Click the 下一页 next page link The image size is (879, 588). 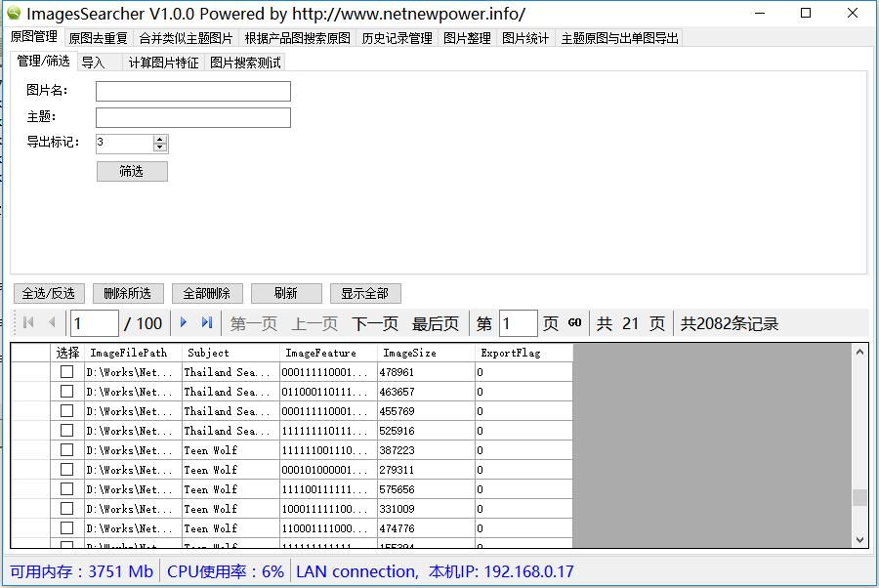pyautogui.click(x=375, y=324)
